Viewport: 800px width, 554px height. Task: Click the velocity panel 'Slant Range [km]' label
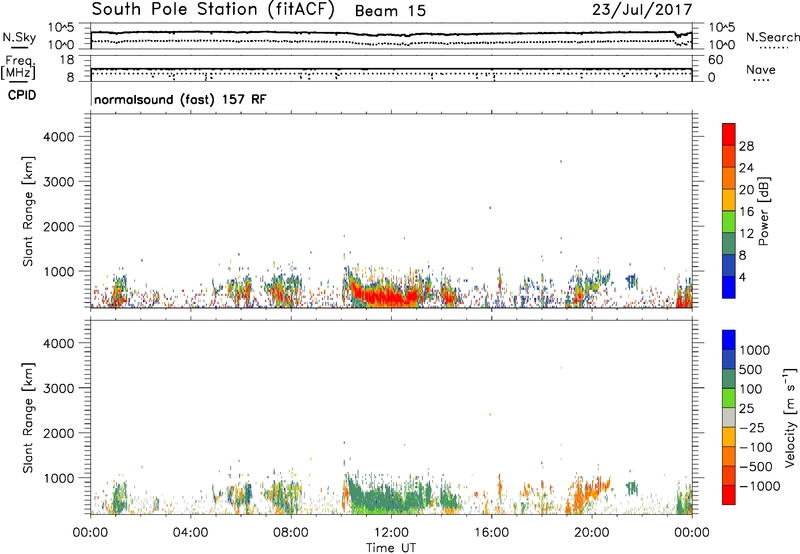pos(28,418)
